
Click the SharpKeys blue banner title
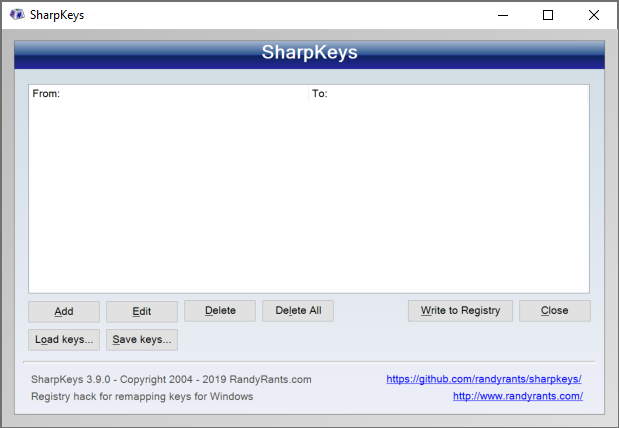(x=310, y=52)
